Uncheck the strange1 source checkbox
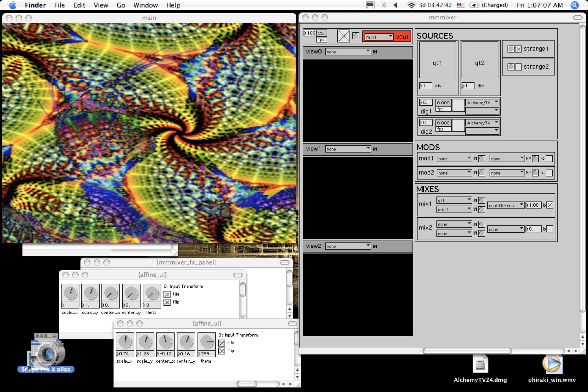Screen dimensions: 588x392 [x=518, y=49]
